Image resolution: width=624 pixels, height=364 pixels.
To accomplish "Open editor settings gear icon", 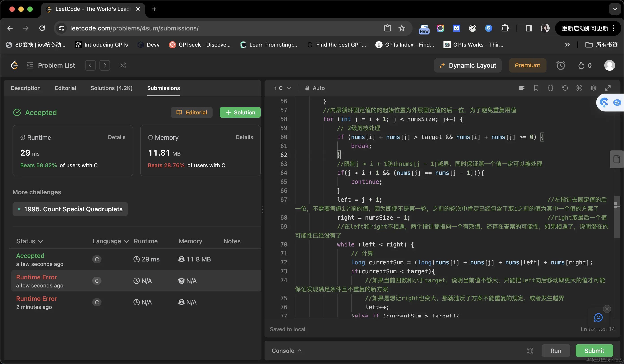I will tap(593, 88).
